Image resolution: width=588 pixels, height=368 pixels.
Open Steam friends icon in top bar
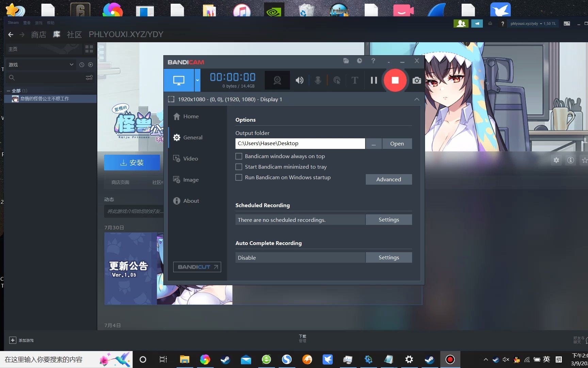coord(461,24)
